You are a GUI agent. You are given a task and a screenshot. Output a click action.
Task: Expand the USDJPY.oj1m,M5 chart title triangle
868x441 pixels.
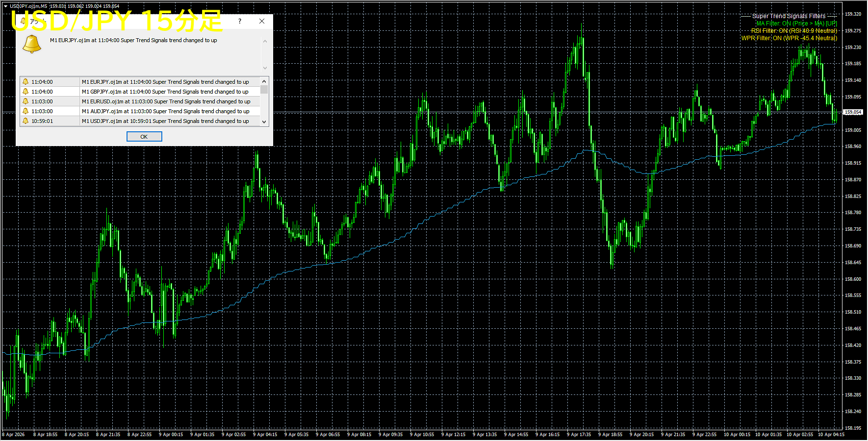coord(5,6)
